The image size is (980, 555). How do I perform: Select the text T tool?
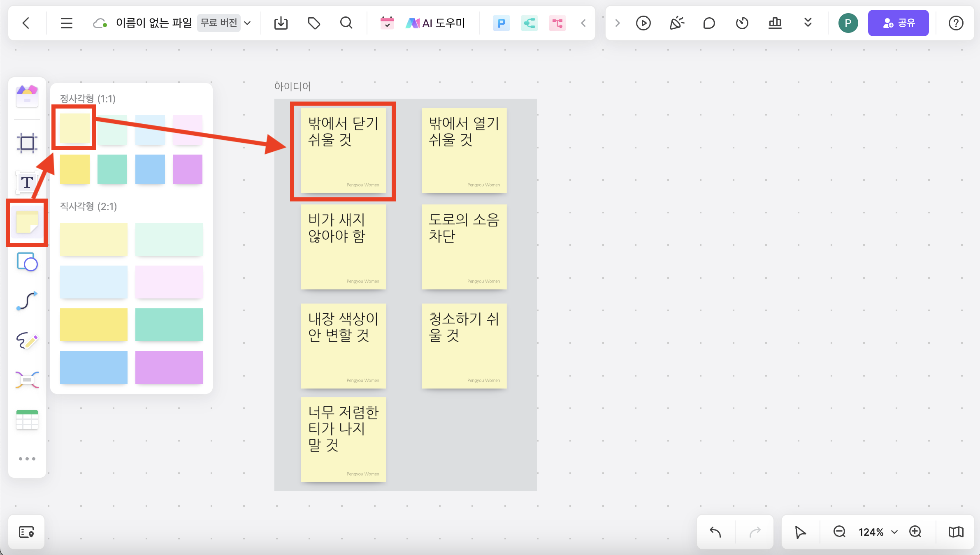(27, 182)
